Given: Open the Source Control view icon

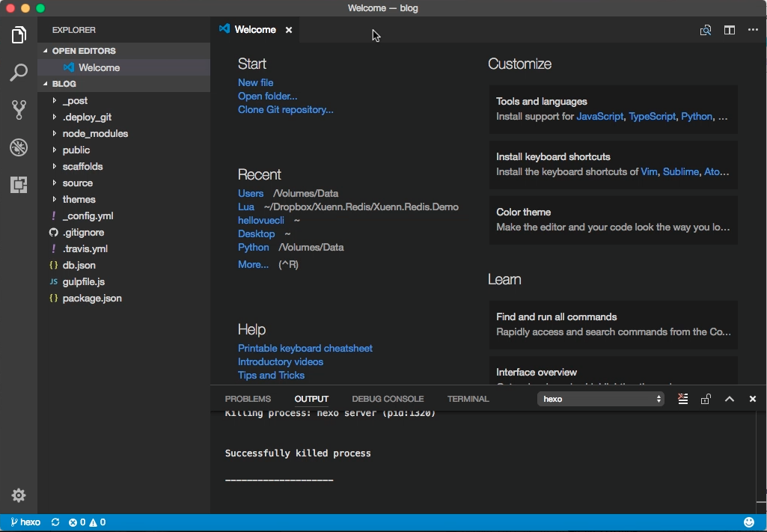Looking at the screenshot, I should (19, 109).
